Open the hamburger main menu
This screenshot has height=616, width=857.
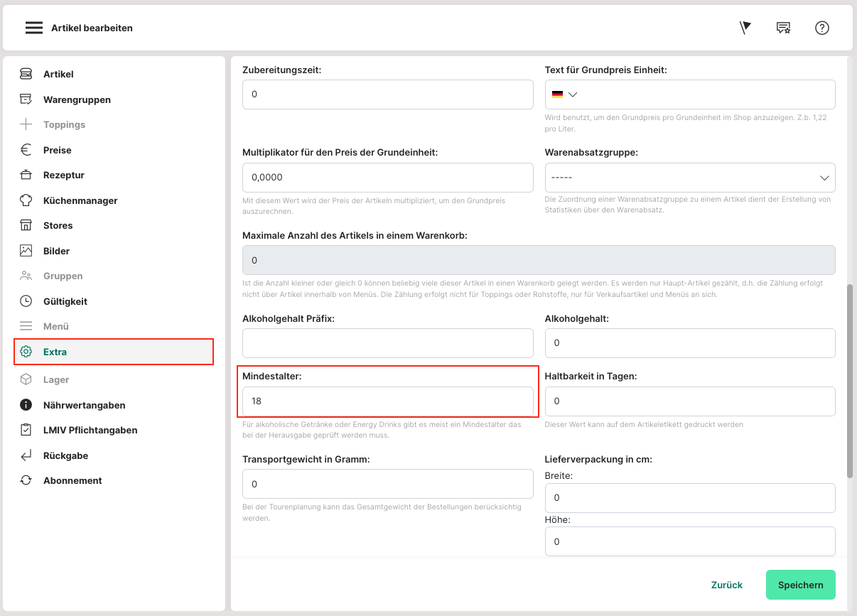click(34, 28)
